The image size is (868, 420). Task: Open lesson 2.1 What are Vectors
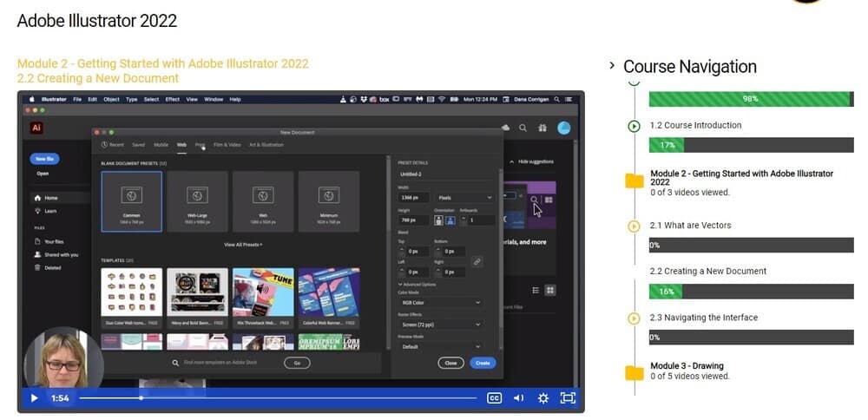690,226
